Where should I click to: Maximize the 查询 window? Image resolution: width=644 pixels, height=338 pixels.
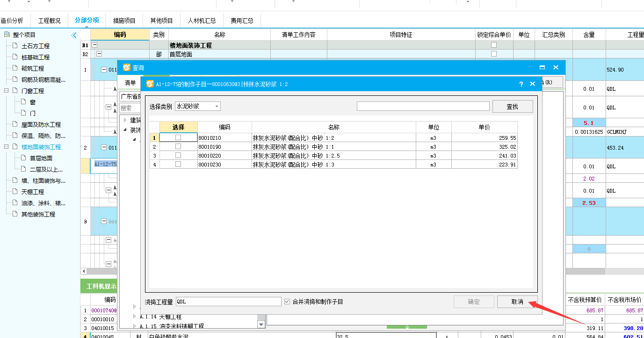543,67
